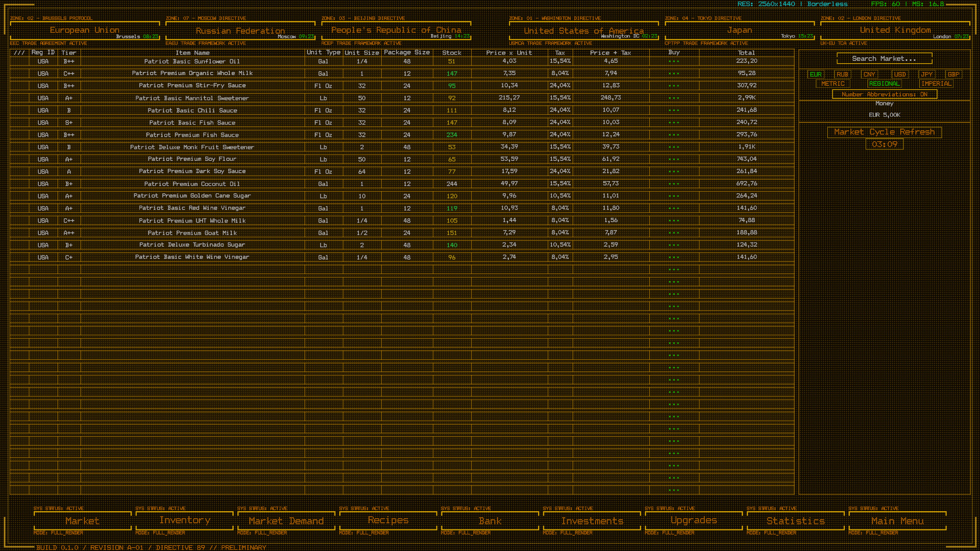The height and width of the screenshot is (551, 980).
Task: Open buy options for Patriot Premium Organic Whole Milk
Action: click(x=674, y=73)
